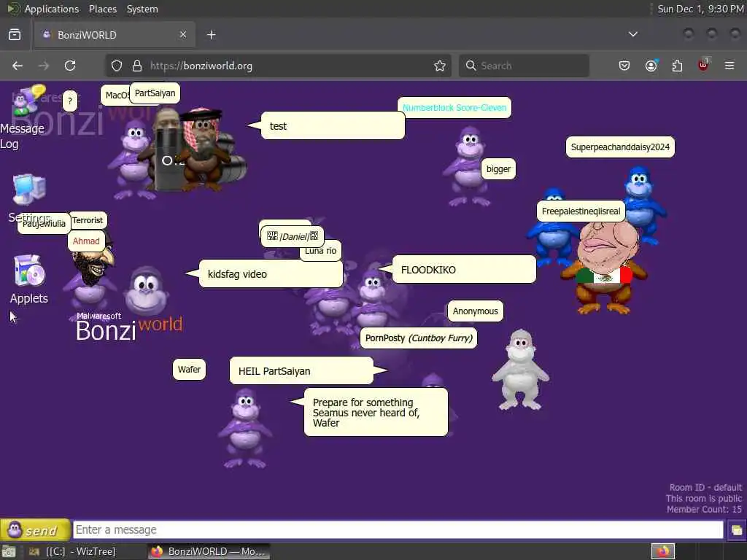Click the test speech bubble

(333, 125)
